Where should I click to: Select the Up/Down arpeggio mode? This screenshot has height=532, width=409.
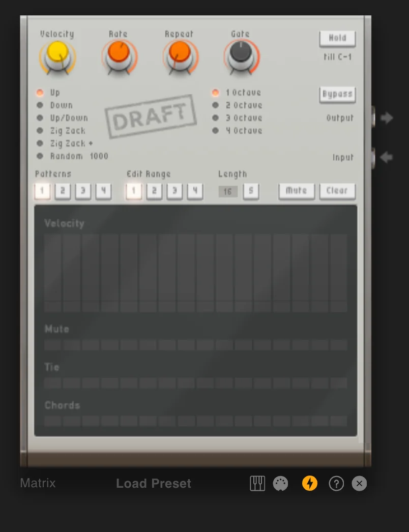(40, 117)
